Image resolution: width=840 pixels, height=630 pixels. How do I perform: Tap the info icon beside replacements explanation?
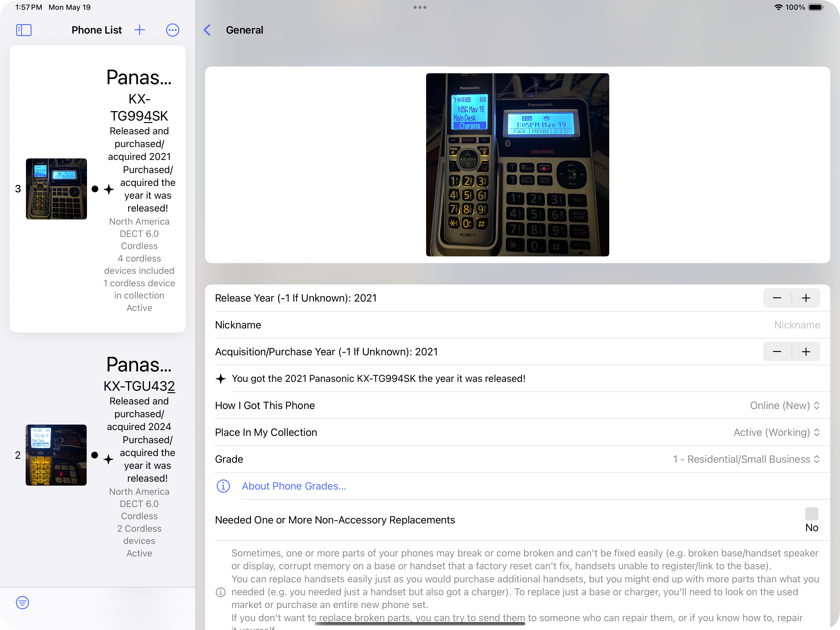pos(221,592)
